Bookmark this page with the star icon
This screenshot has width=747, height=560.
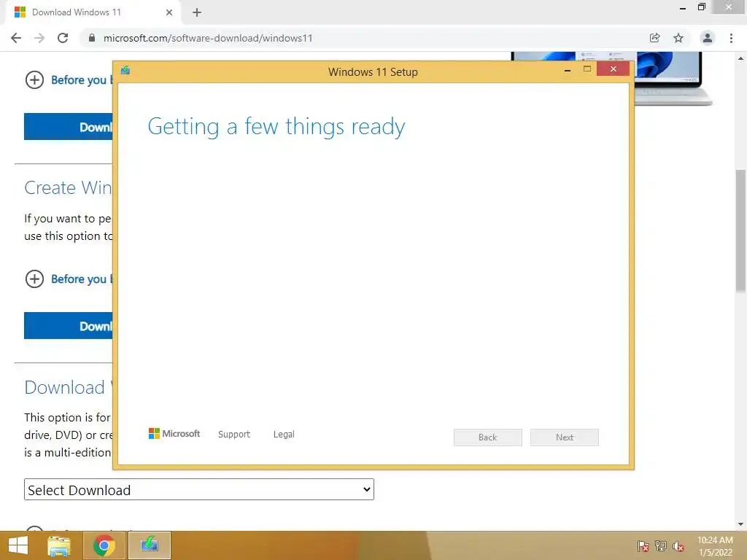click(678, 38)
